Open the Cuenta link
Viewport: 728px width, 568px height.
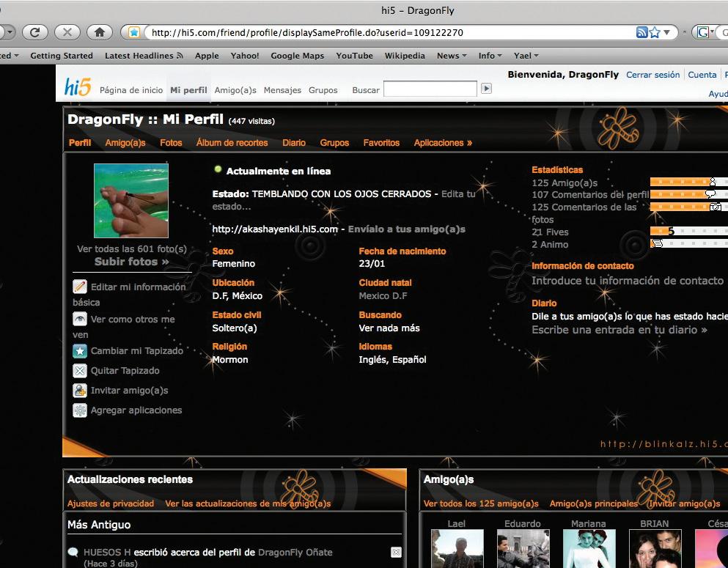coord(702,75)
